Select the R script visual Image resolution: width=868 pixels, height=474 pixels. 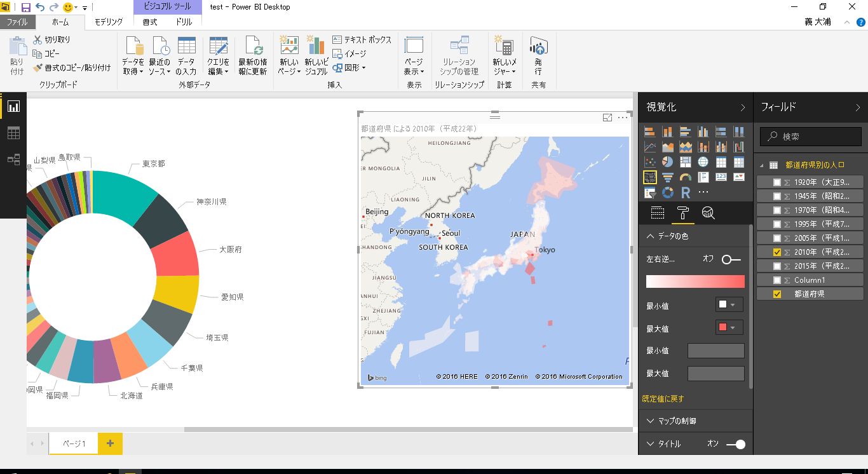(x=686, y=193)
